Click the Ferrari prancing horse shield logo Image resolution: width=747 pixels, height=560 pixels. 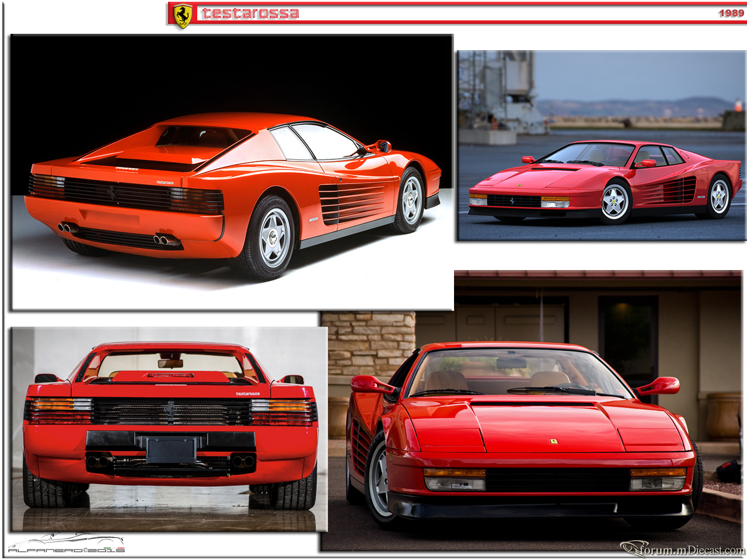pyautogui.click(x=183, y=16)
